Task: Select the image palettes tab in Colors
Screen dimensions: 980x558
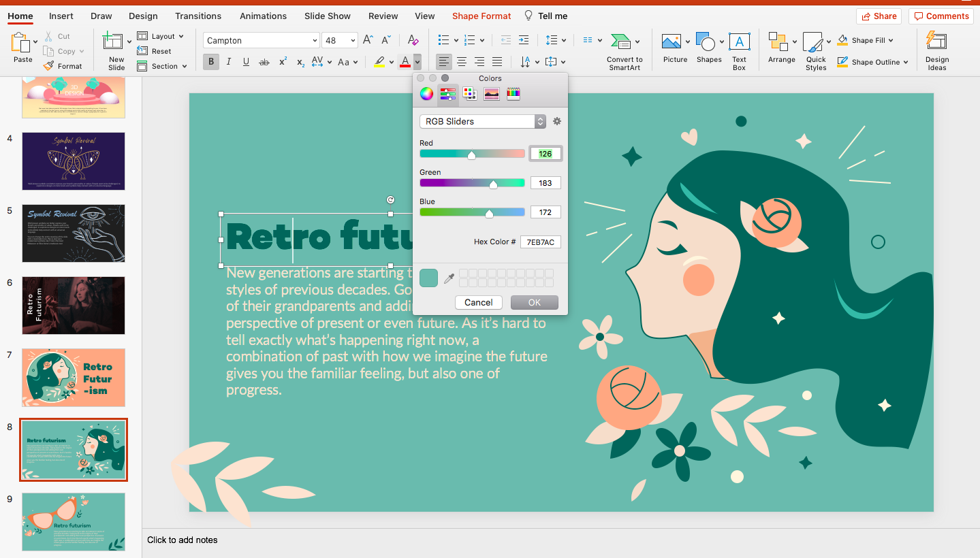Action: tap(492, 94)
